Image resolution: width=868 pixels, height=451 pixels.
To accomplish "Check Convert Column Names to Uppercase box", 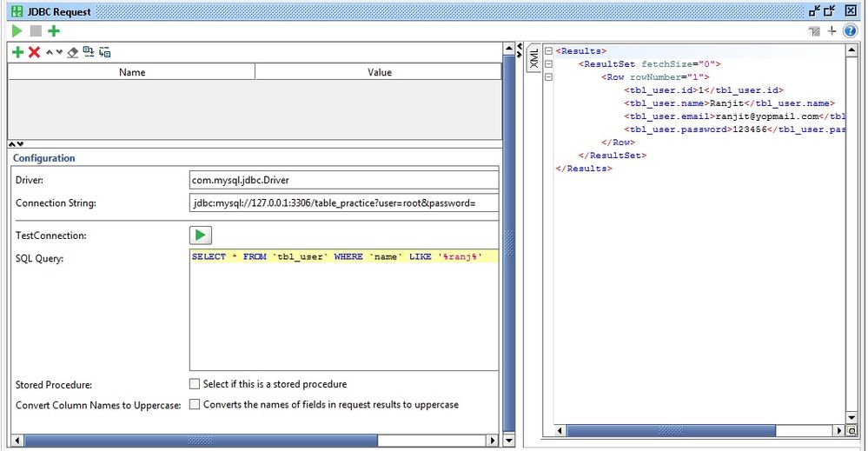I will tap(195, 404).
